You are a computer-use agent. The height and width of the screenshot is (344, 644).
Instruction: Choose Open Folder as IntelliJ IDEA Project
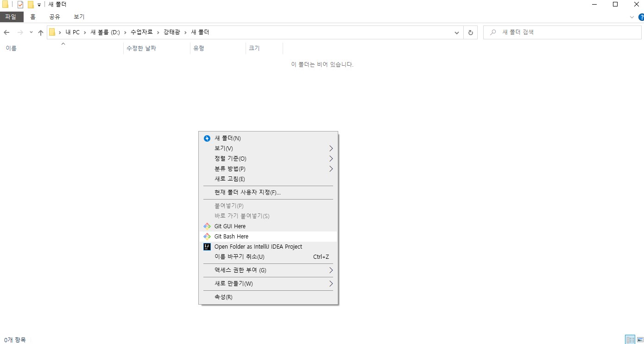[x=268, y=246]
